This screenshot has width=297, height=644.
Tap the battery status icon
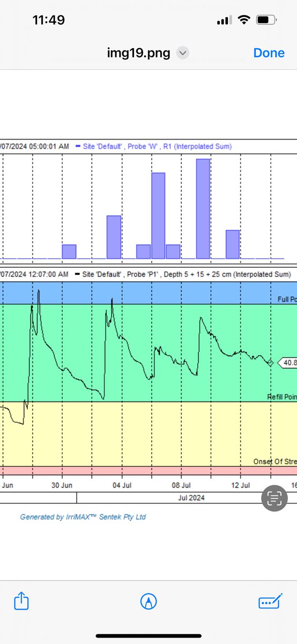[265, 20]
